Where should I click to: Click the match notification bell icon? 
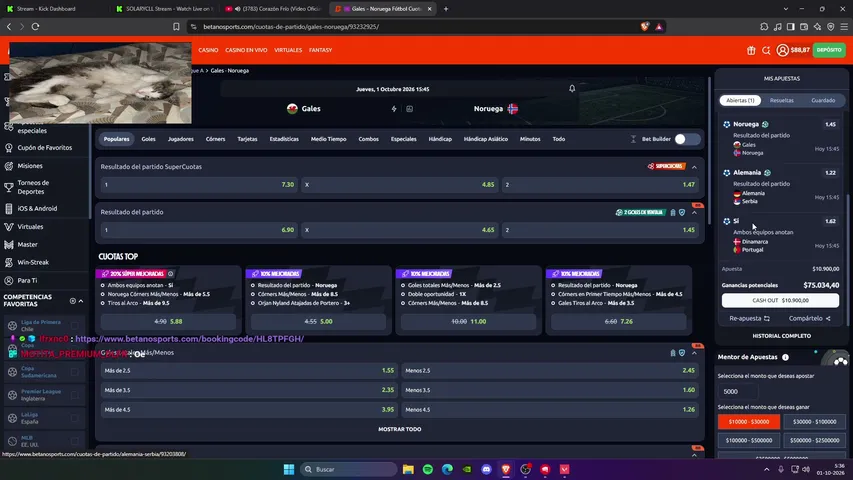click(x=572, y=89)
